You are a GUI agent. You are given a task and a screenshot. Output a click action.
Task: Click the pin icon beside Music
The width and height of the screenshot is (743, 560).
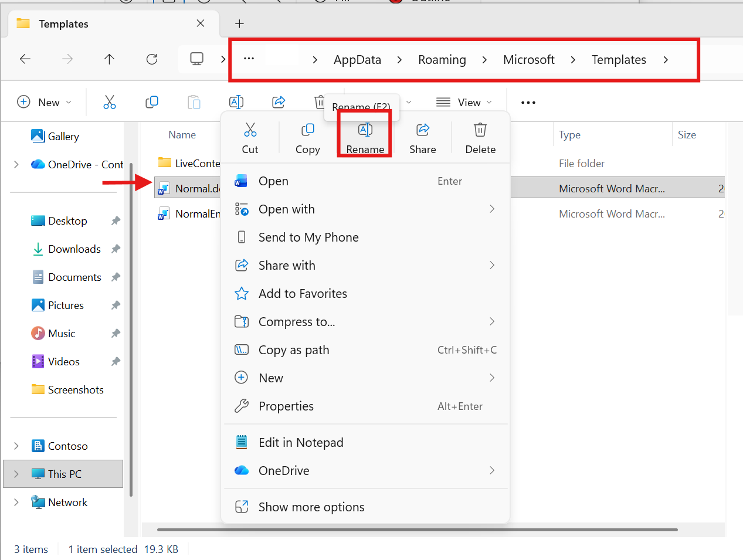116,334
